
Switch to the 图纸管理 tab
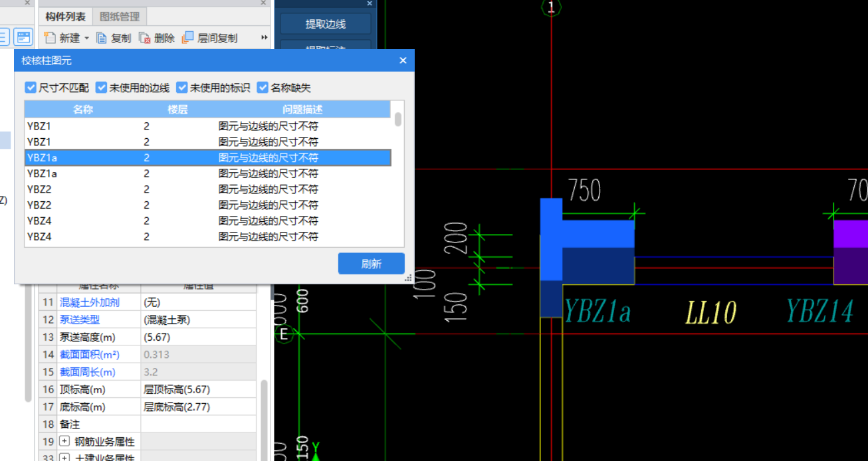click(120, 17)
